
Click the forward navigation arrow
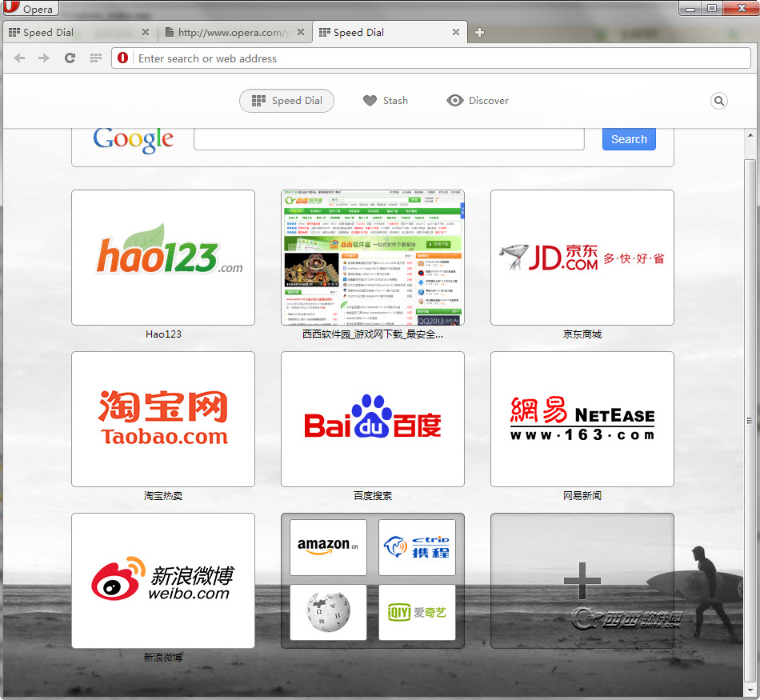pyautogui.click(x=44, y=58)
